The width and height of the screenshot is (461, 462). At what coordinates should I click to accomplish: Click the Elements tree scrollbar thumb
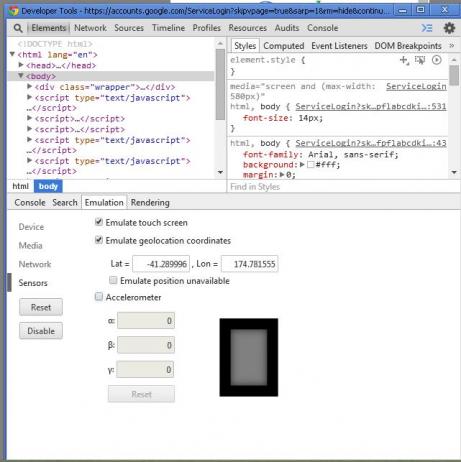click(220, 84)
